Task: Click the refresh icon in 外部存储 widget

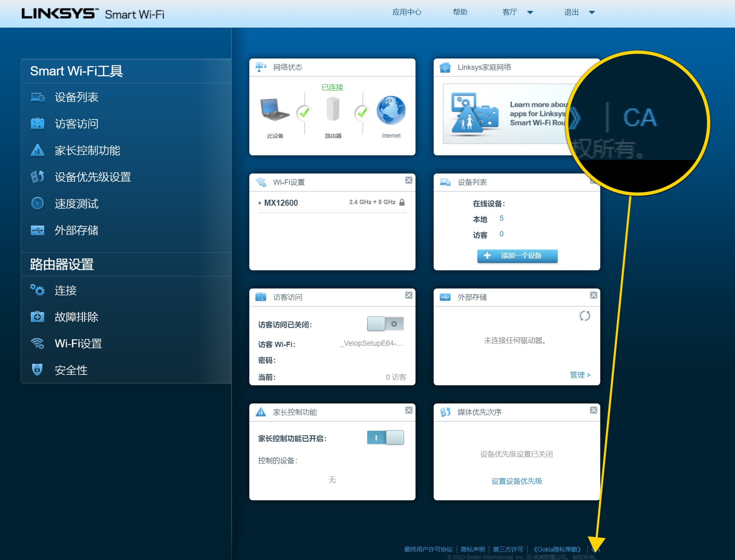Action: click(x=585, y=317)
